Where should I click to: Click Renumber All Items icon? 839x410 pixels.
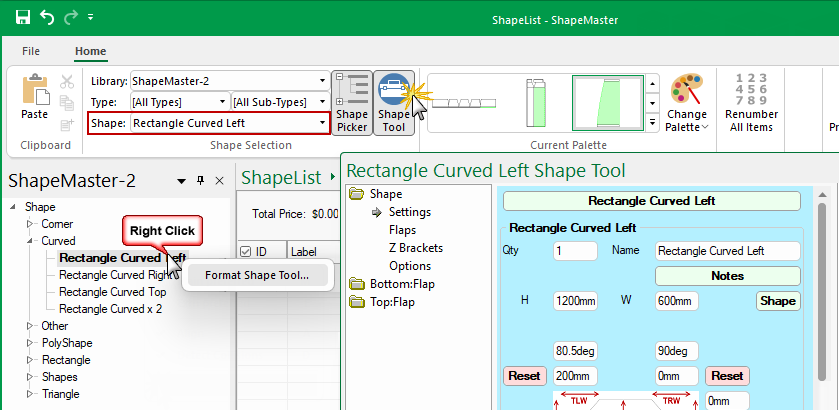(x=751, y=102)
